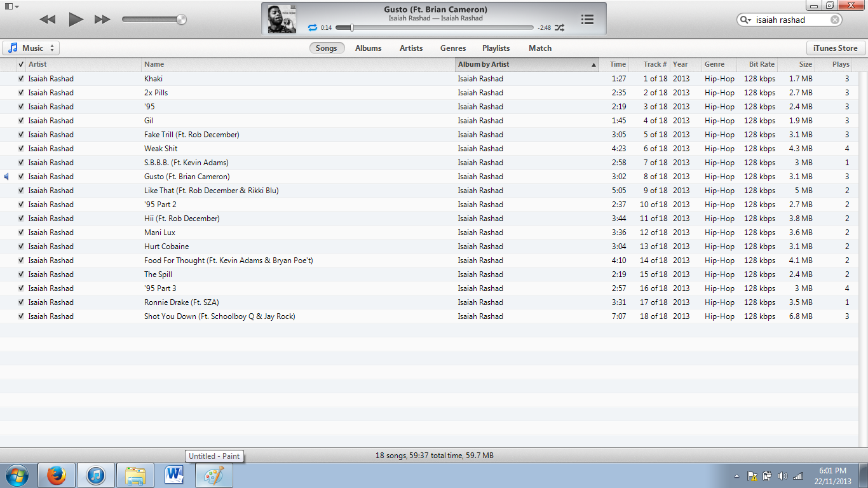
Task: Click the search field containing isaiah rashad
Action: (790, 20)
